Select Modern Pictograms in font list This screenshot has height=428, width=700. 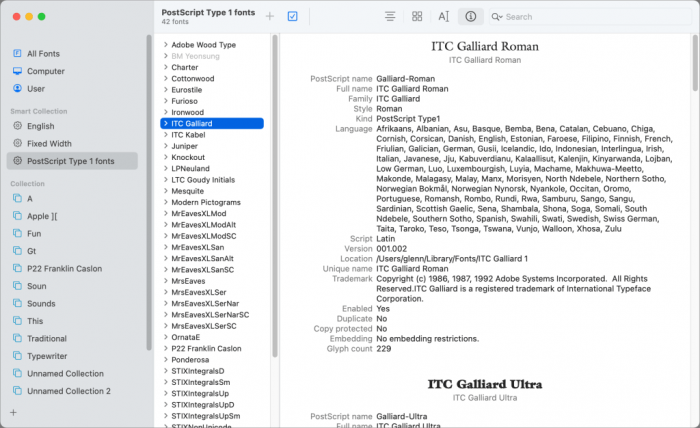(x=206, y=202)
